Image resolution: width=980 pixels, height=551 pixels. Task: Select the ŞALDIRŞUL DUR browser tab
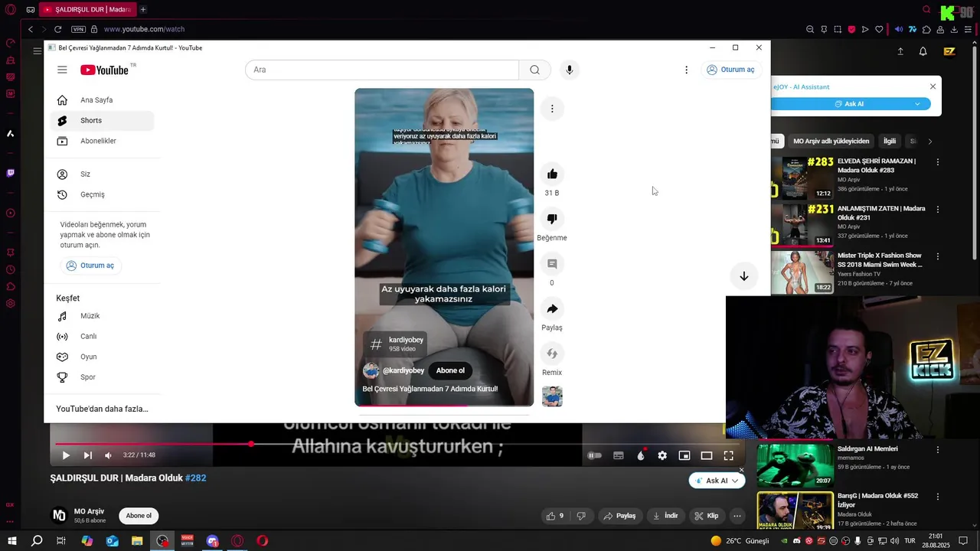click(x=87, y=9)
